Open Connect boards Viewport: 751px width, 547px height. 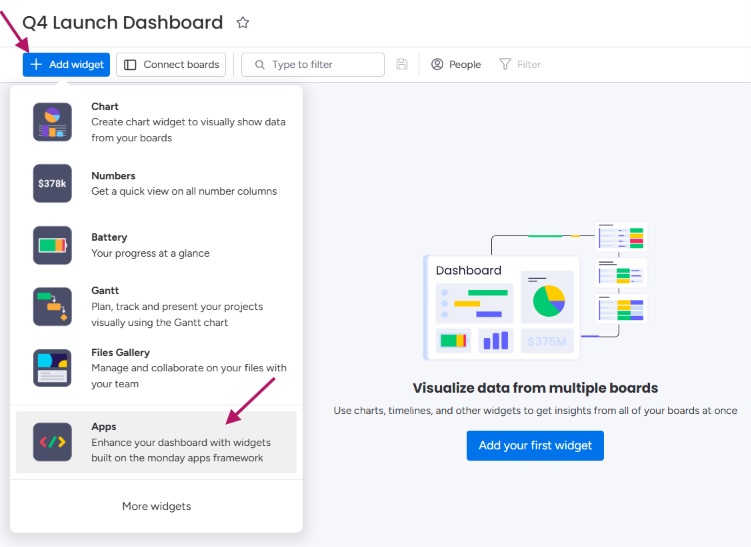(x=171, y=65)
